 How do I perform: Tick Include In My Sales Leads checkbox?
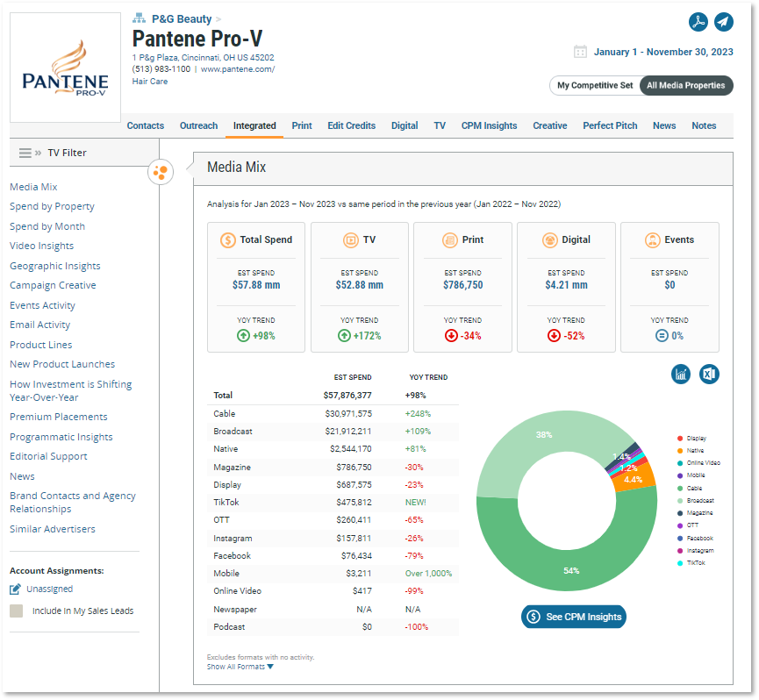(x=16, y=611)
